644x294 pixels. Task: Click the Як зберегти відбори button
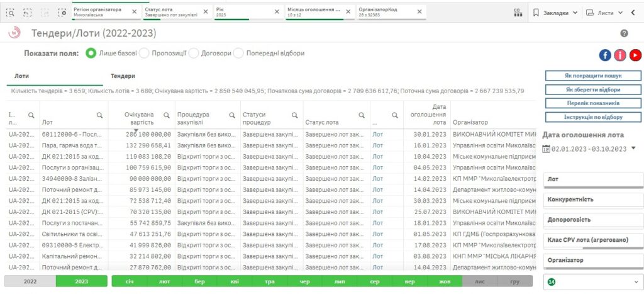point(593,89)
